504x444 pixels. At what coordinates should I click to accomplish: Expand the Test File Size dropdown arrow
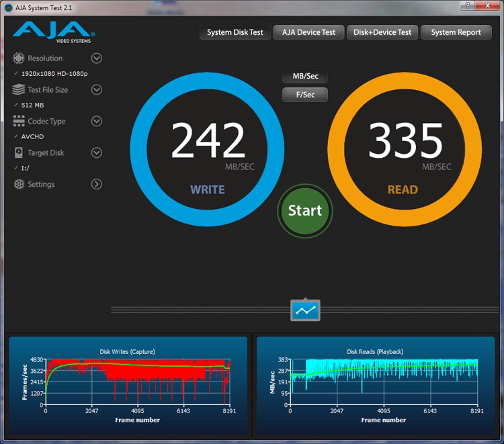(96, 89)
